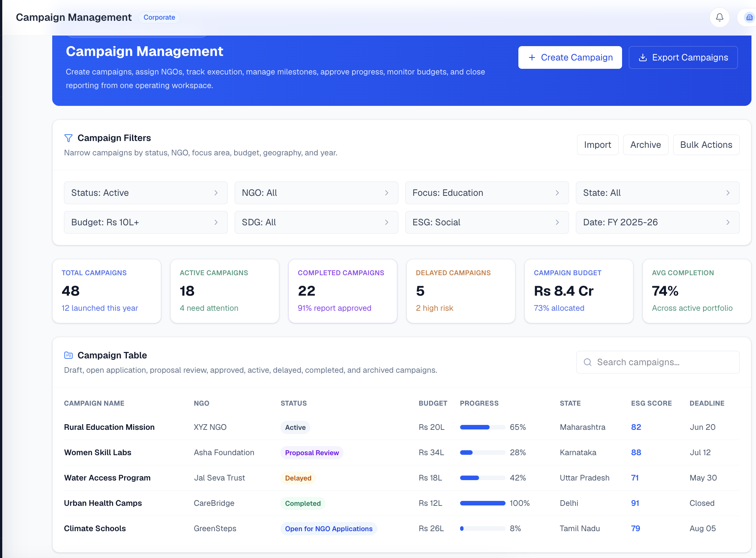
Task: Sort by Campaign Name column header
Action: [94, 403]
